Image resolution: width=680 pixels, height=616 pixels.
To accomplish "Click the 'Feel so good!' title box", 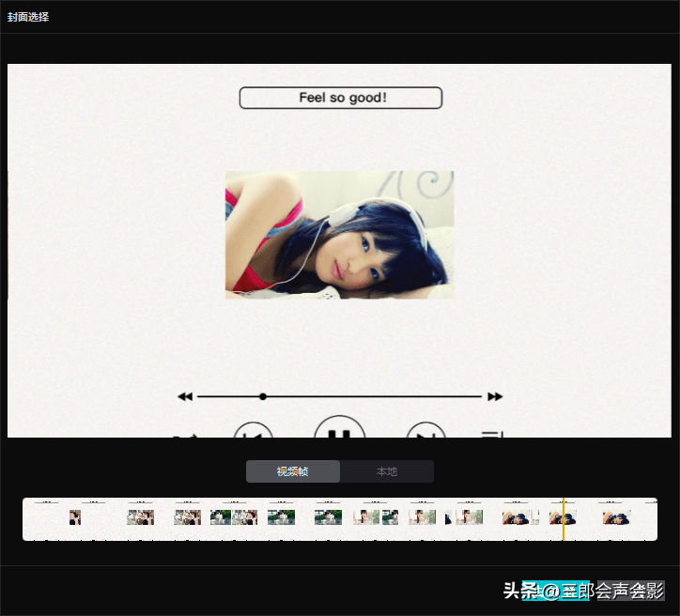I will tap(340, 98).
